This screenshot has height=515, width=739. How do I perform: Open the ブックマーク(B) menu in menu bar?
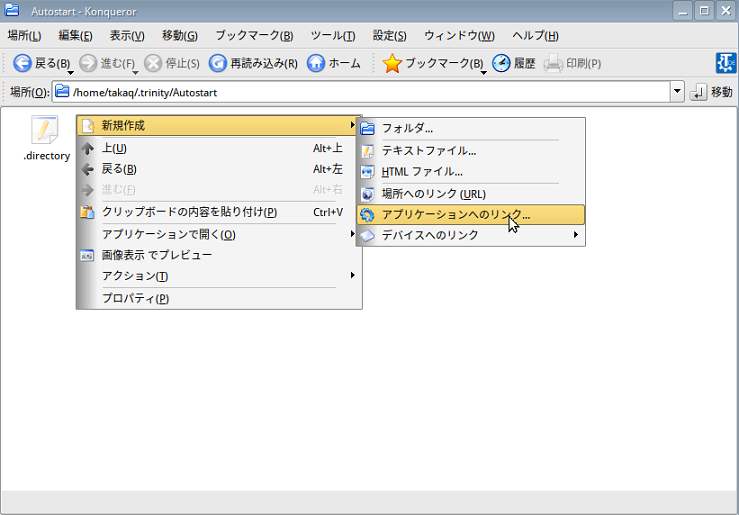pos(255,36)
